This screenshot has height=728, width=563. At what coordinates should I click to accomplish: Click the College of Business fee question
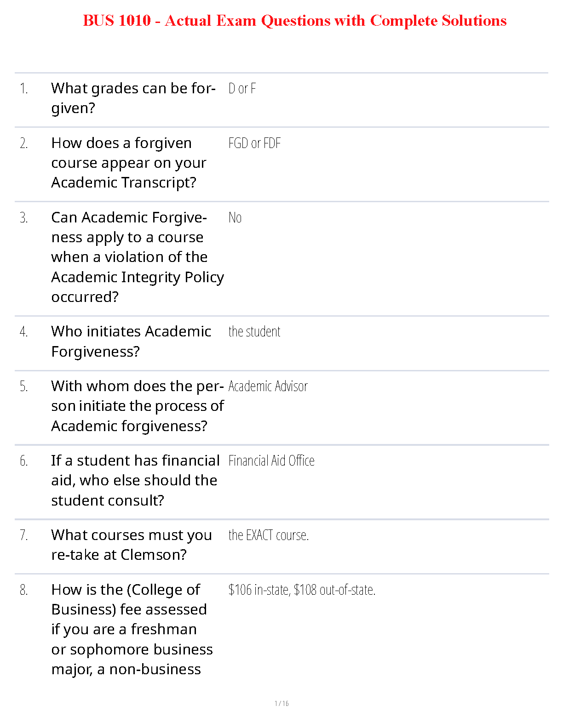[x=132, y=629]
